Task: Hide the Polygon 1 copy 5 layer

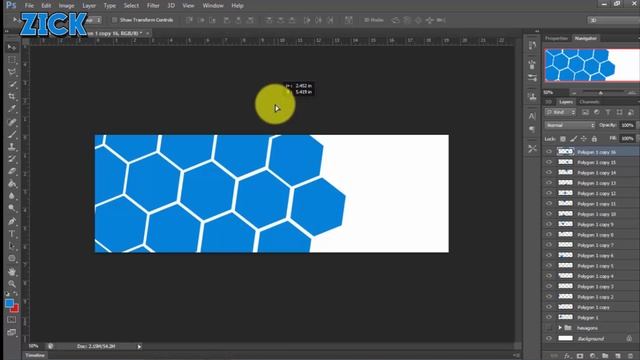Action: (549, 266)
